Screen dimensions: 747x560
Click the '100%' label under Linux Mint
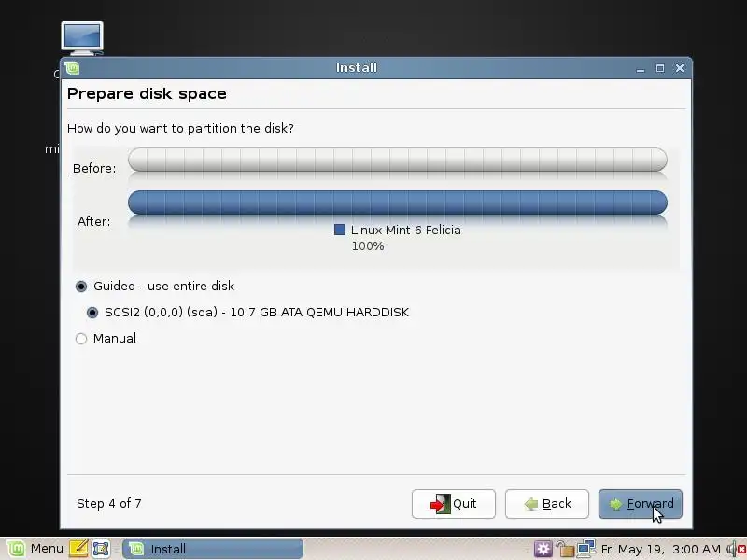[368, 246]
